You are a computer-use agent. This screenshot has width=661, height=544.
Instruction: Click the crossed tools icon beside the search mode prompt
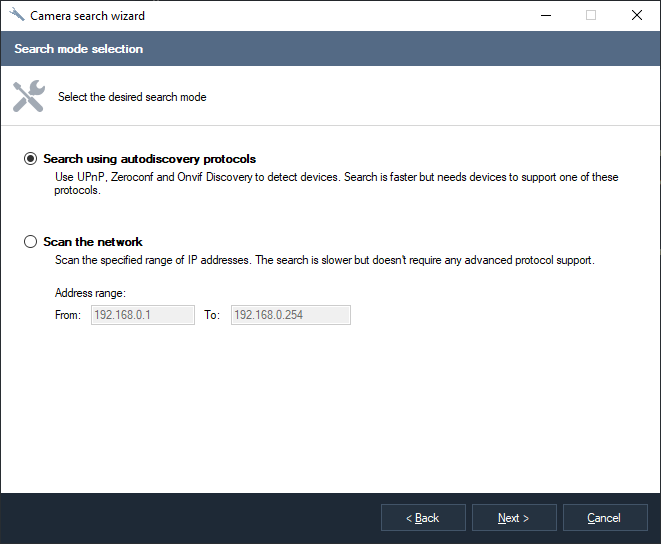(28, 97)
